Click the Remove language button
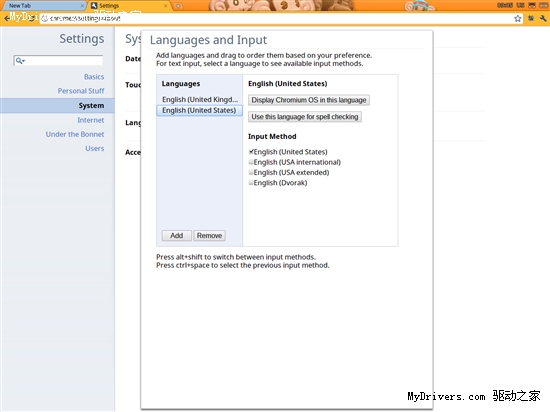The image size is (550, 412). pyautogui.click(x=209, y=236)
